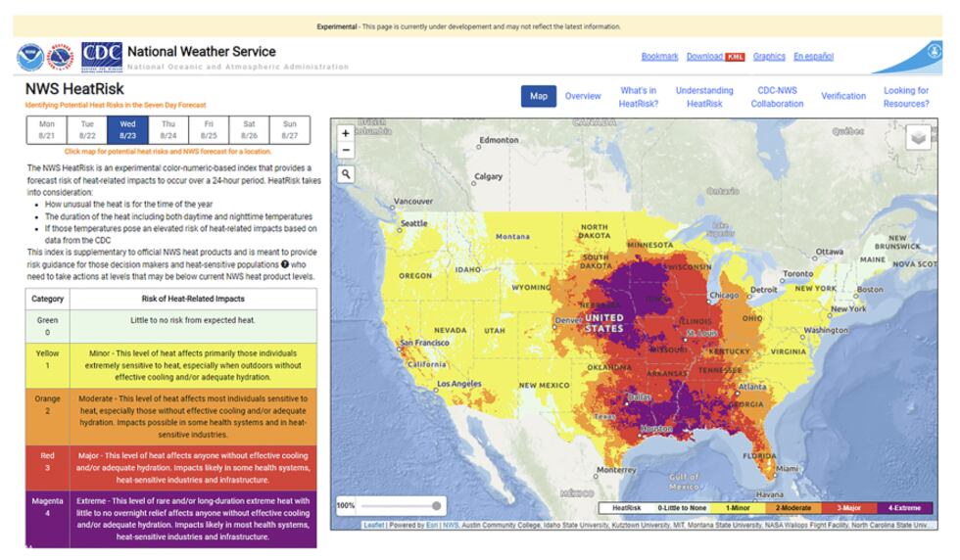Click 'Identifying Potential Heat Risks' subtitle text
Screen dimensions: 960x560
pyautogui.click(x=116, y=106)
